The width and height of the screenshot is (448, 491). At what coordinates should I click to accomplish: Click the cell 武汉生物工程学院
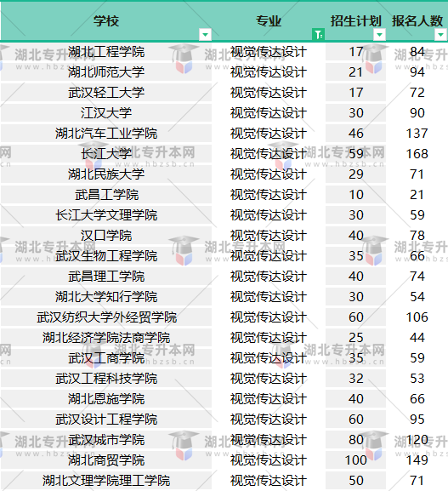tap(106, 256)
